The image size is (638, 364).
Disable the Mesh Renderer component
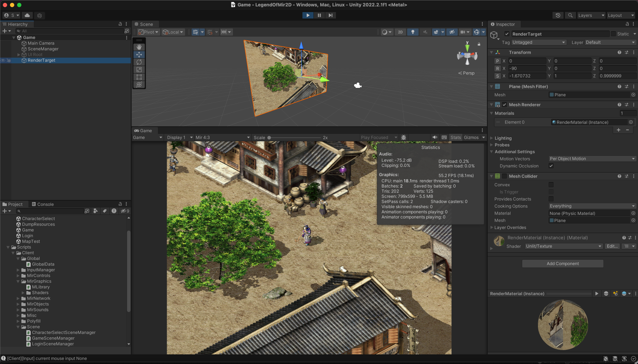click(504, 105)
